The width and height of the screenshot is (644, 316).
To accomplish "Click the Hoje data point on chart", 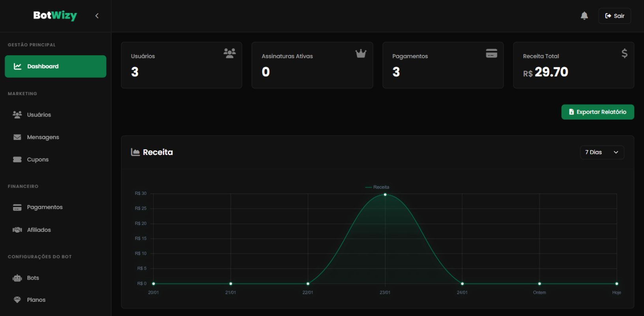I will point(617,284).
